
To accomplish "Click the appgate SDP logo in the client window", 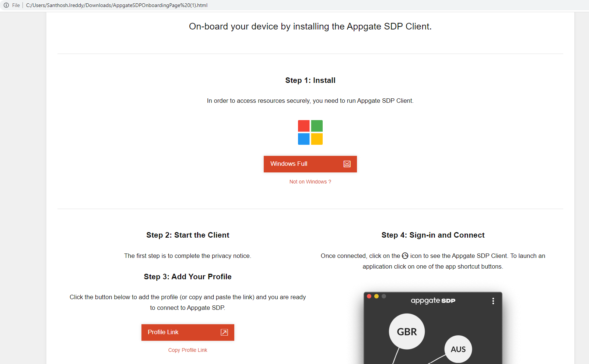I will (433, 300).
